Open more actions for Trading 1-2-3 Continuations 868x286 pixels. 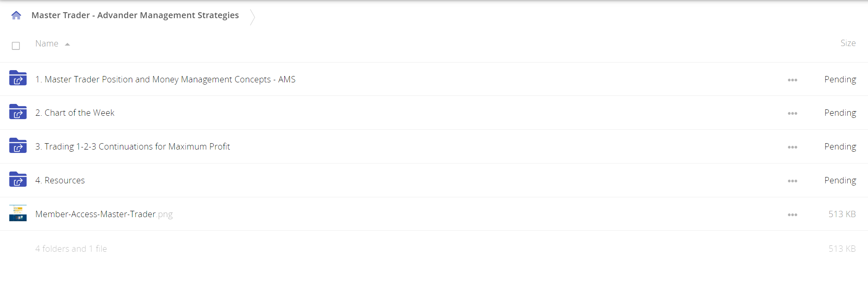coord(792,147)
